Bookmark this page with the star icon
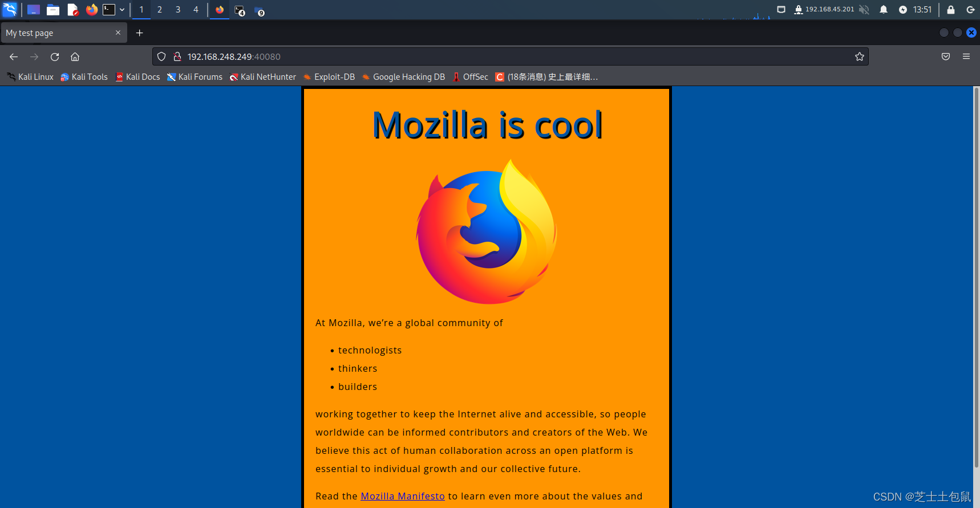This screenshot has width=980, height=508. pyautogui.click(x=860, y=56)
